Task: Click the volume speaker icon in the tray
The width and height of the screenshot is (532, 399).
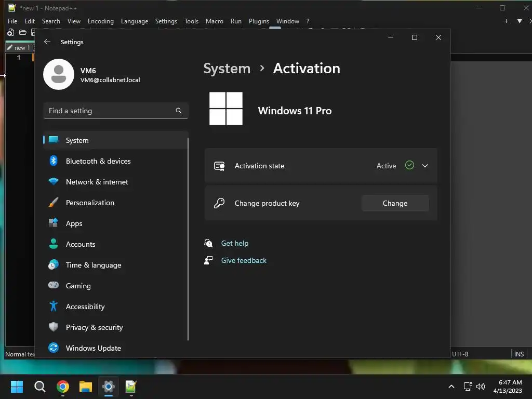Action: (481, 387)
